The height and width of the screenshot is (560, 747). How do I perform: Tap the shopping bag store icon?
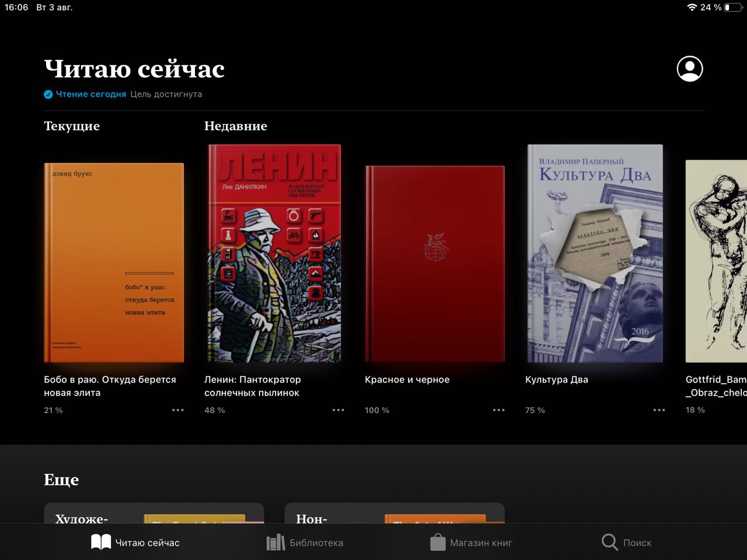[x=438, y=542]
